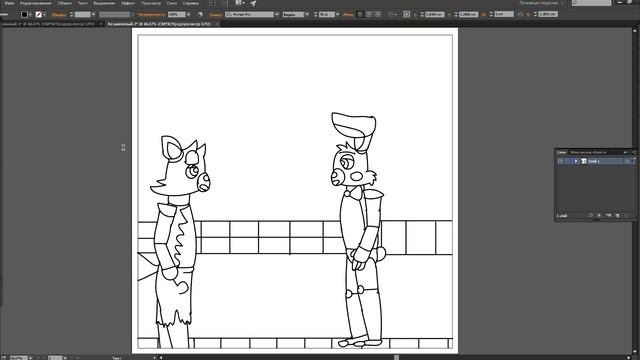Click the delete layer trash icon
The image size is (640, 360).
click(626, 216)
